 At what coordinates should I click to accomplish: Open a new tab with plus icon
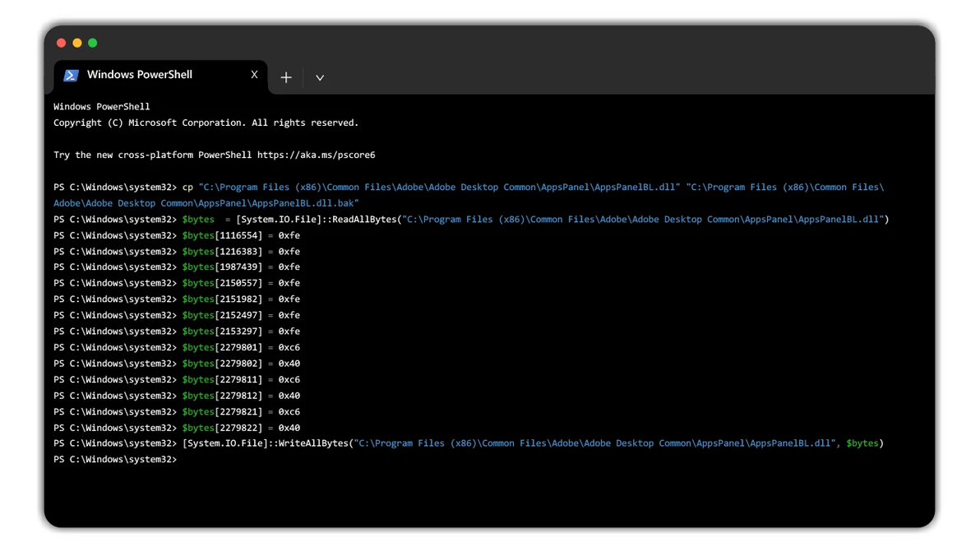tap(286, 77)
